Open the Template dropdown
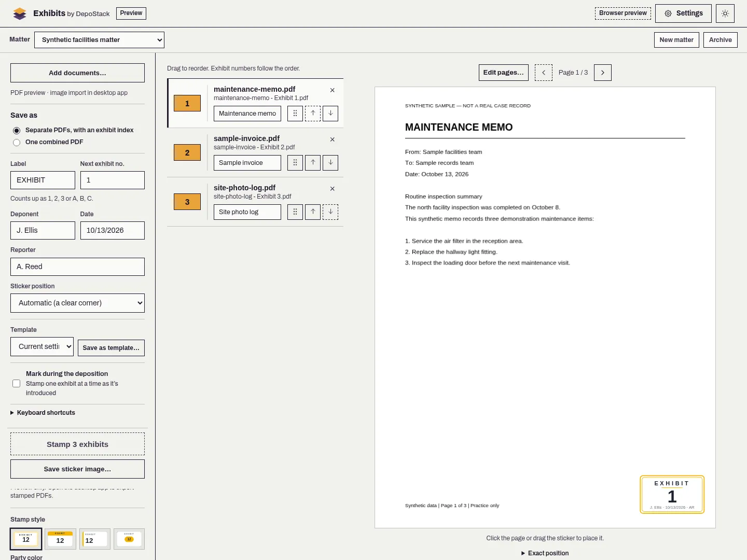This screenshot has height=560, width=747. [x=42, y=347]
